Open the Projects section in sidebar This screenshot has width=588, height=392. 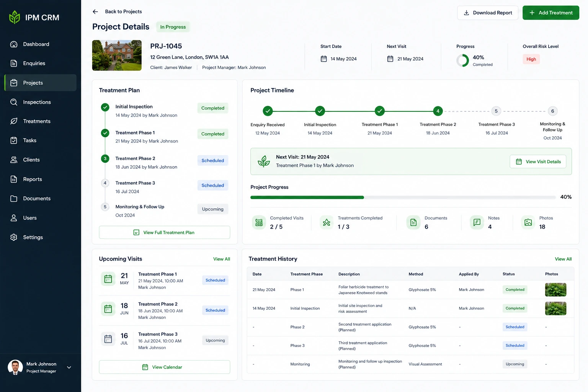(x=40, y=83)
